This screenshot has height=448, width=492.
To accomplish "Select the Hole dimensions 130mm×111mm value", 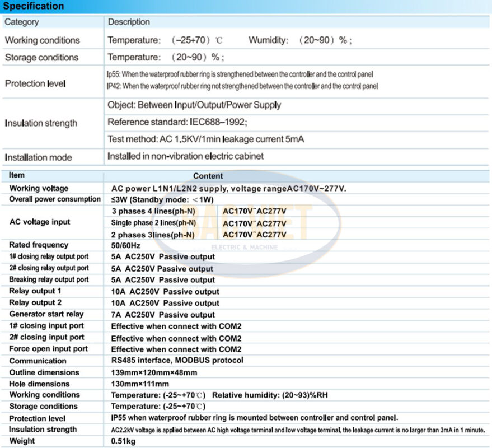I will click(140, 384).
